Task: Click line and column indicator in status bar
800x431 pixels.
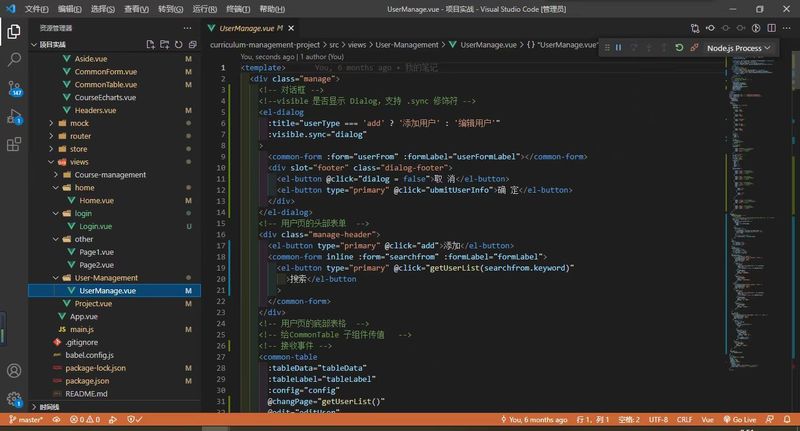Action: 593,419
